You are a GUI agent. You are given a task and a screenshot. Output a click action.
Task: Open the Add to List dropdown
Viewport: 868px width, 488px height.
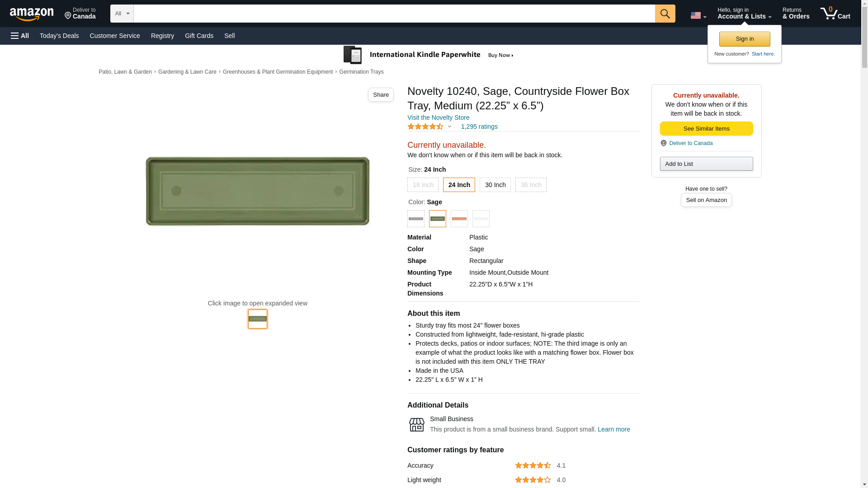pyautogui.click(x=706, y=164)
